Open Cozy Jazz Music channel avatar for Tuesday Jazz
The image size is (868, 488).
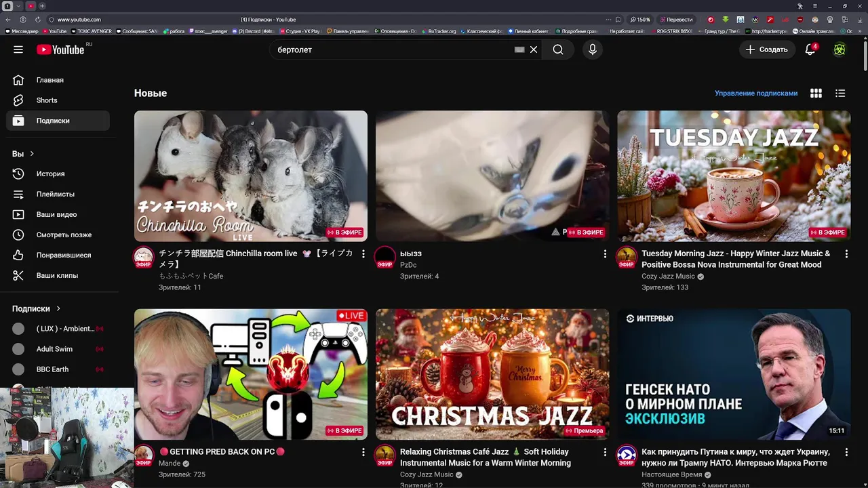point(627,258)
